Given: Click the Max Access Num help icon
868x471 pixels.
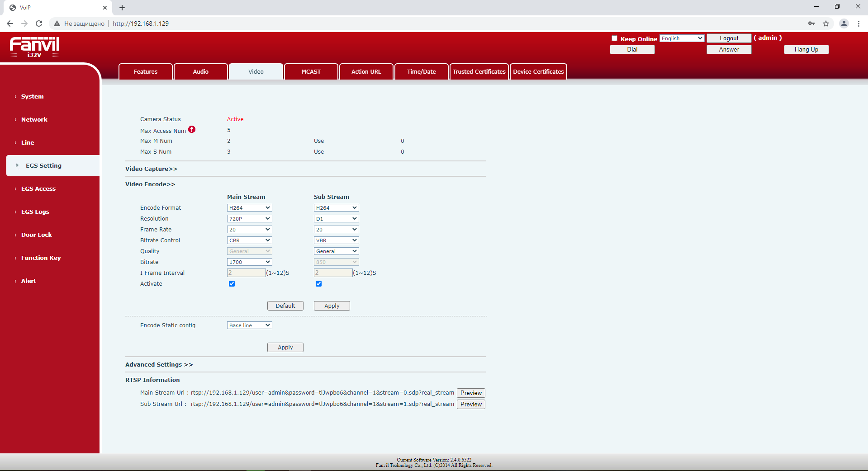Looking at the screenshot, I should [192, 130].
